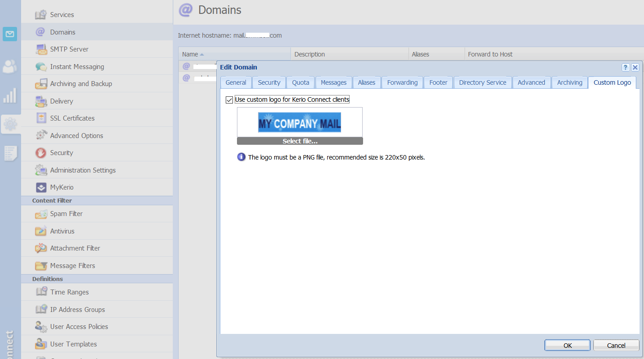Select the first domain row @ icon
Screen dimensions: 644x359
tap(186, 66)
